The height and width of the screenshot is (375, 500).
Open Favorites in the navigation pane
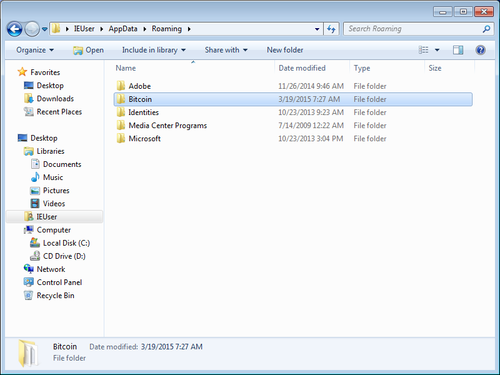point(45,72)
